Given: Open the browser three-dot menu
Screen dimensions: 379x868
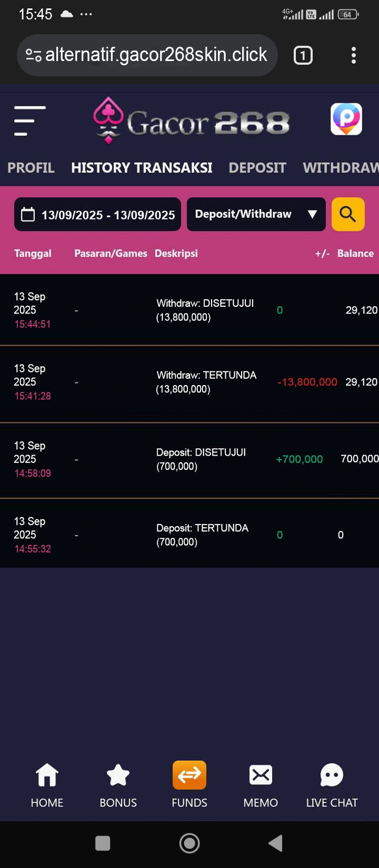Looking at the screenshot, I should [353, 55].
